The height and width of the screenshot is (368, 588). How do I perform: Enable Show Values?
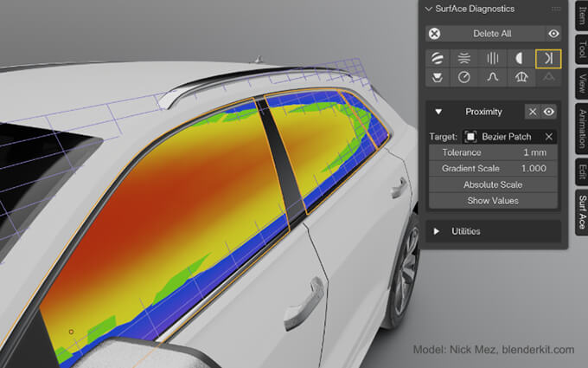(492, 200)
